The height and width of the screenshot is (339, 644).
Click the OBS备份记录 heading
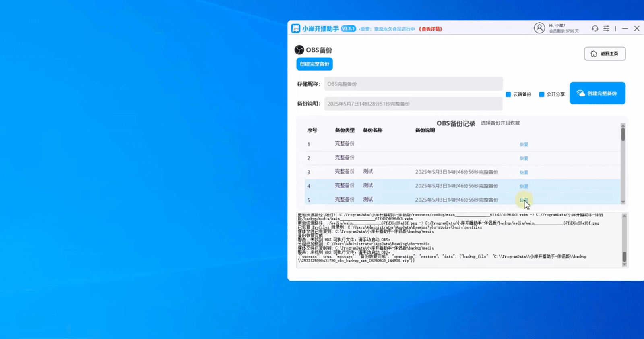click(x=456, y=123)
